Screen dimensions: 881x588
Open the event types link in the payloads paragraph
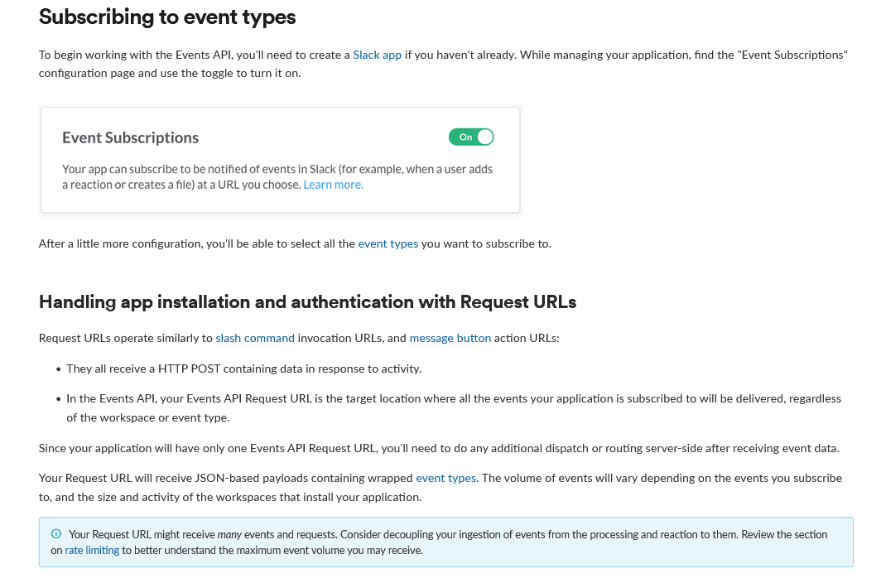[445, 478]
